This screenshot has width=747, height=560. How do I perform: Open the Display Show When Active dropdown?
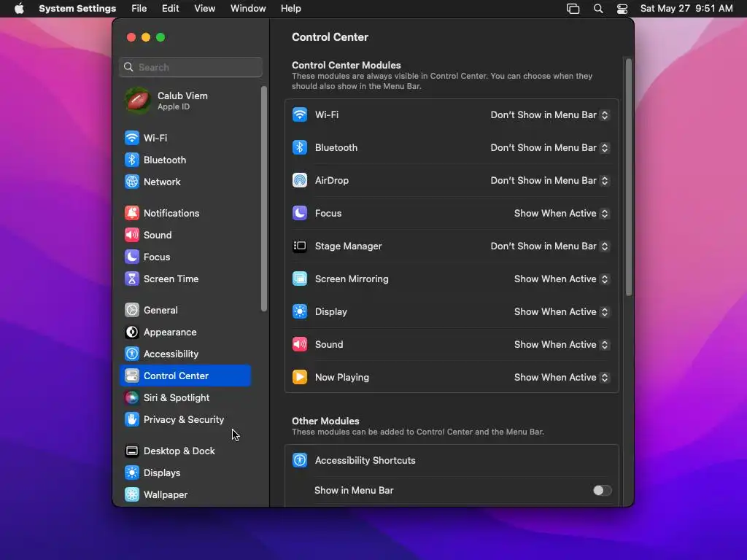(x=562, y=312)
